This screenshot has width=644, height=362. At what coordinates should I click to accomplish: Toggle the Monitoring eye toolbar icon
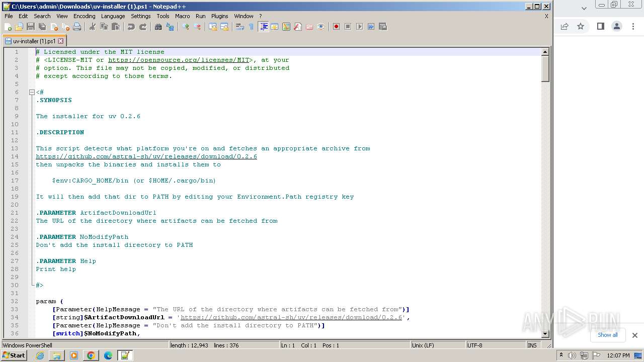(321, 27)
